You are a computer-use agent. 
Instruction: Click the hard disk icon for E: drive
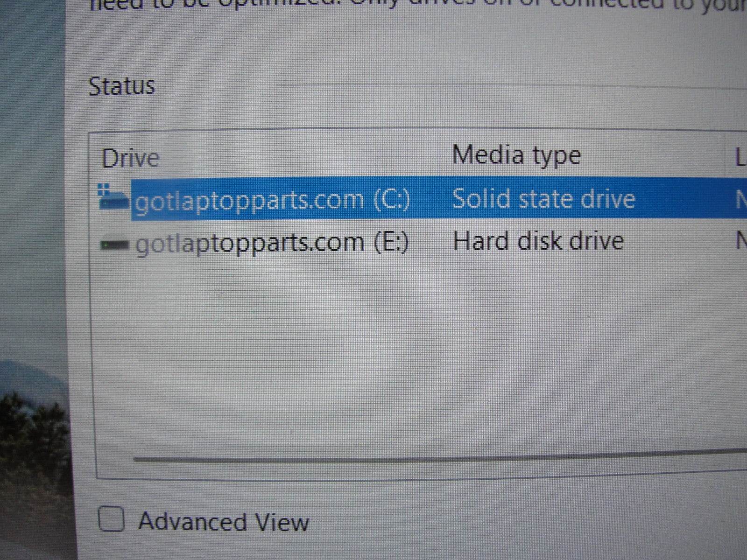[x=115, y=244]
